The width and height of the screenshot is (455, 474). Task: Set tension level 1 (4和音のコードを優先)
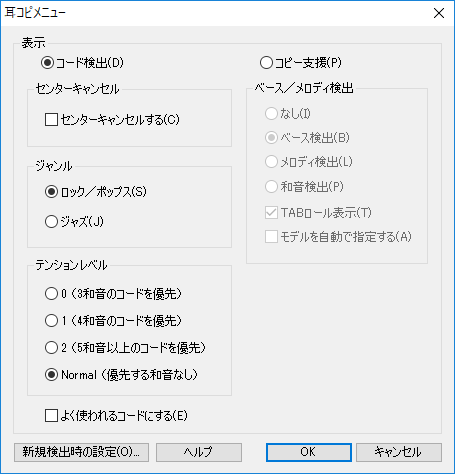[x=113, y=321]
